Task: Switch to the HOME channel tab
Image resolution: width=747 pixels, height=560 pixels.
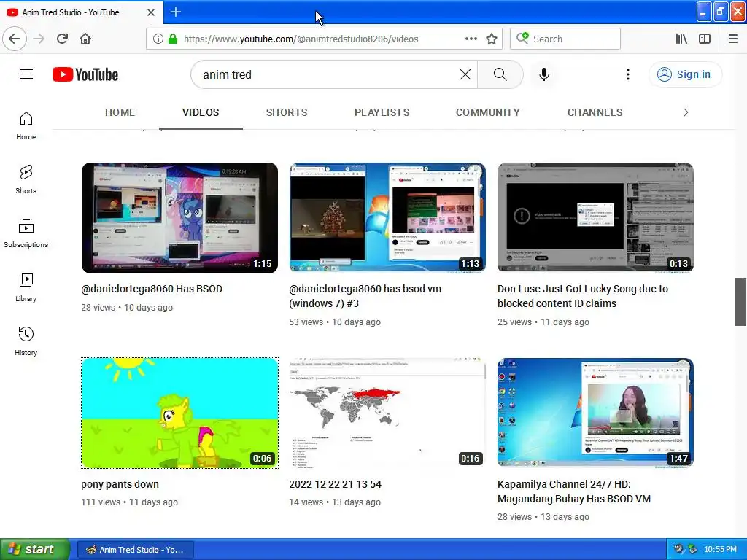Action: (120, 112)
